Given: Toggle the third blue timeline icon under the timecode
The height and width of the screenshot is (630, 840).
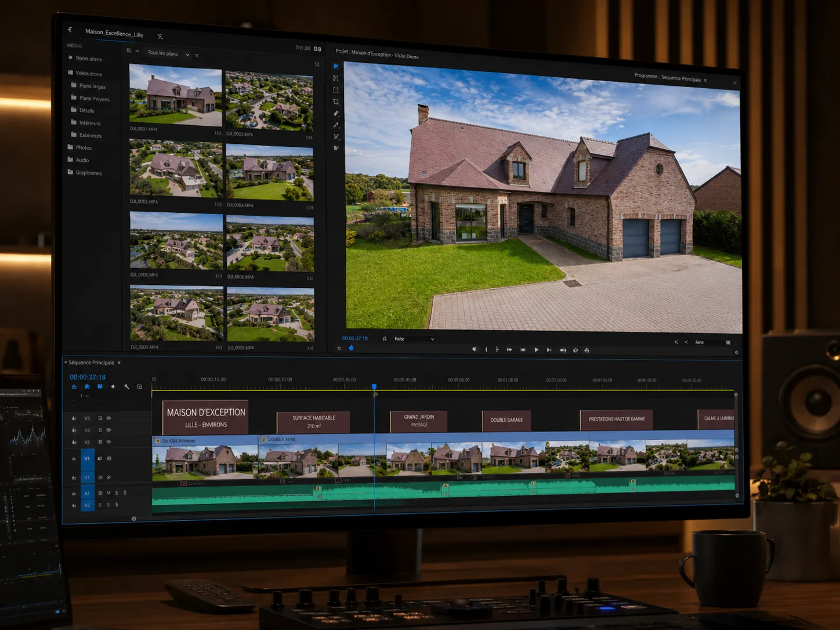Looking at the screenshot, I should (100, 386).
